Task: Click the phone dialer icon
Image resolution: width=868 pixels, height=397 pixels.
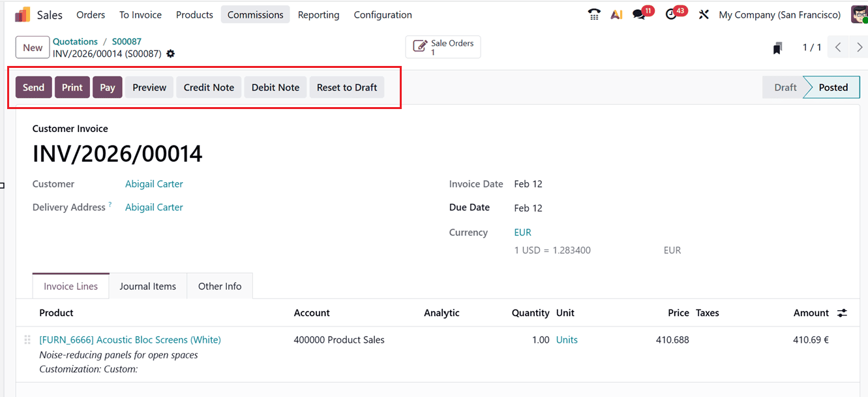Action: pos(593,14)
